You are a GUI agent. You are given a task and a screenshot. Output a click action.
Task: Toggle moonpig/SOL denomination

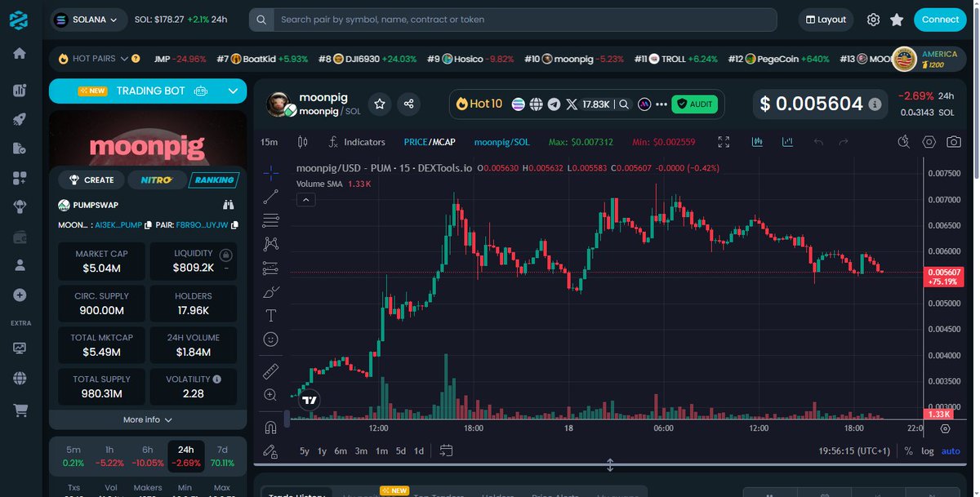(501, 142)
